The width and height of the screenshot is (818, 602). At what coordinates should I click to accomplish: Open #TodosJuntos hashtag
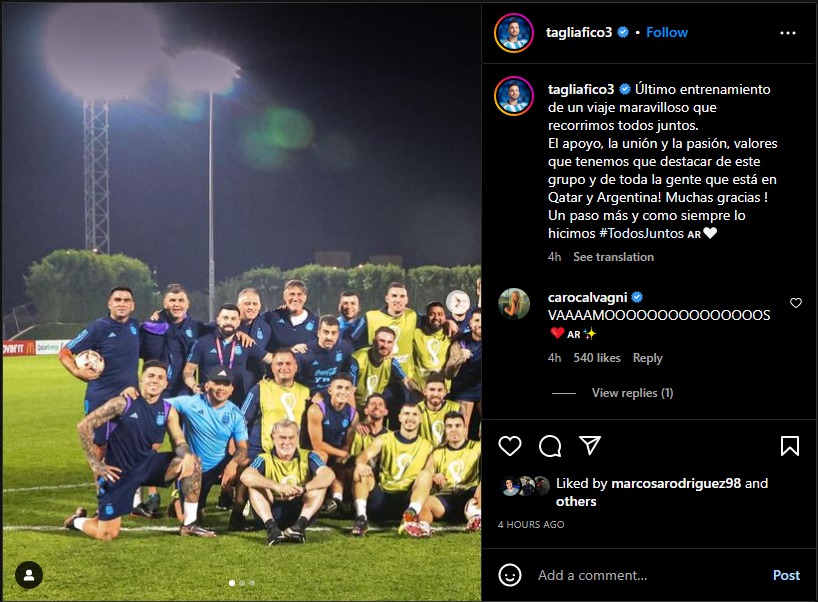tap(641, 233)
